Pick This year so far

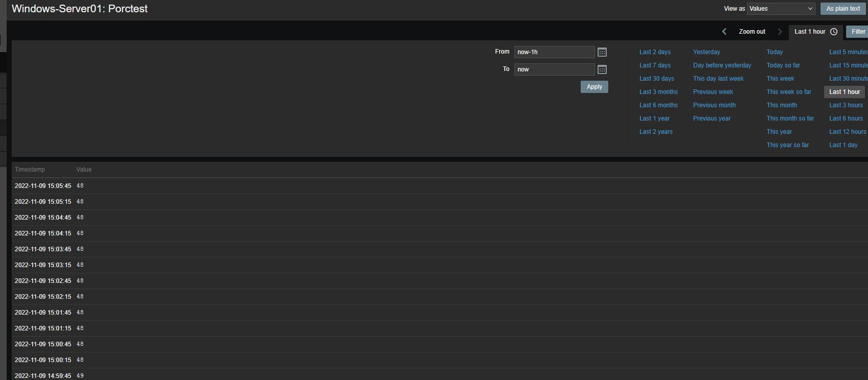click(x=787, y=145)
